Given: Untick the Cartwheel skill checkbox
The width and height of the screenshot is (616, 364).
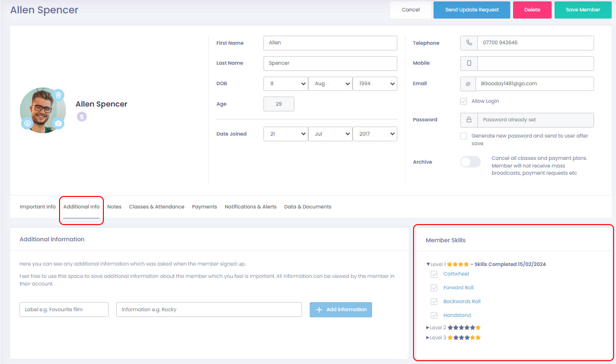Looking at the screenshot, I should point(434,274).
